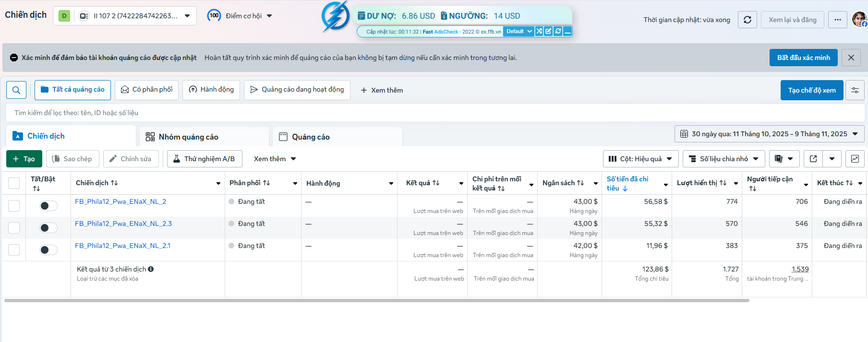Viewport: 868px width, 342px height.
Task: Click Tạo chế độ xem button
Action: 812,90
